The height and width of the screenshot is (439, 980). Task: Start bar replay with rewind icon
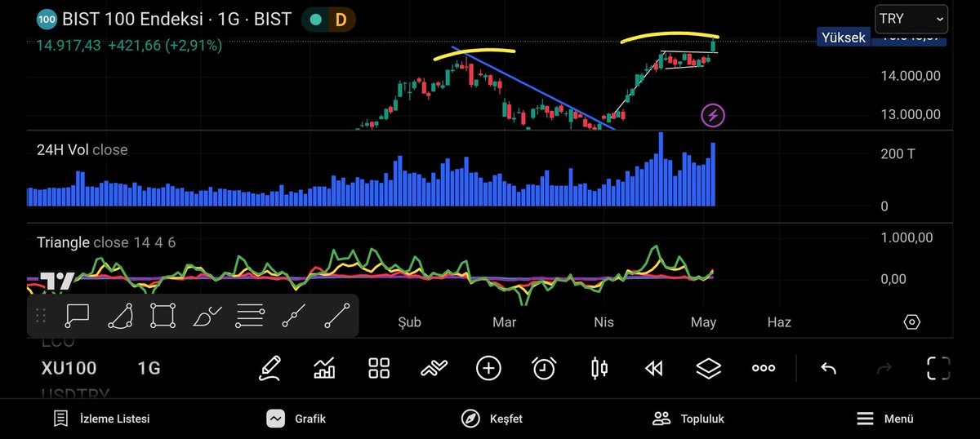[653, 368]
